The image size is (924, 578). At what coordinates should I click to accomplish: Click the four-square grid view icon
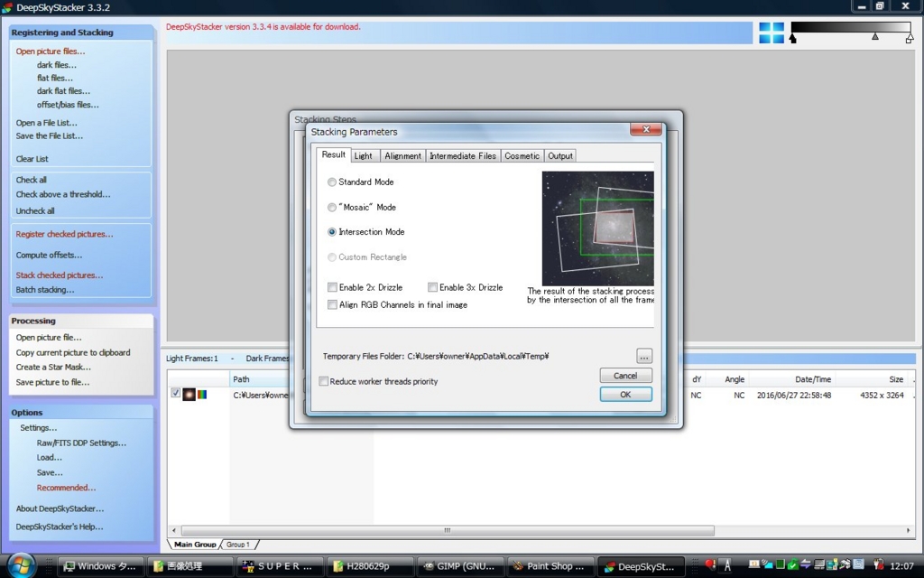coord(772,33)
